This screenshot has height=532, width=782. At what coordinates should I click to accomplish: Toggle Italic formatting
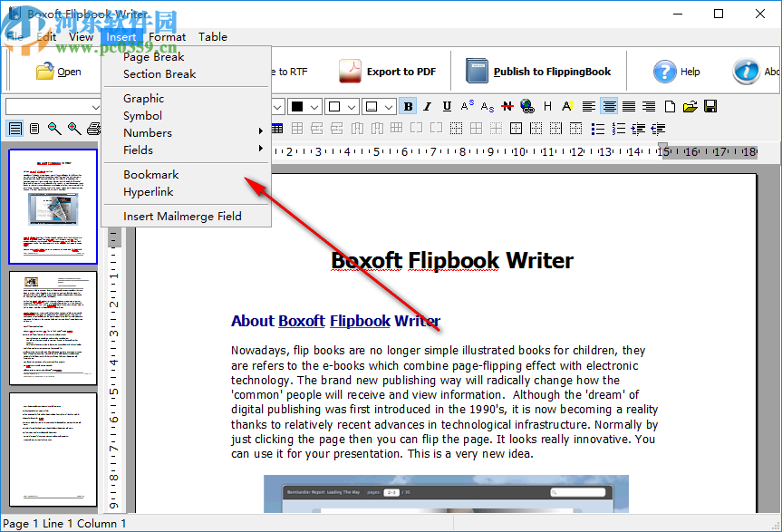coord(427,105)
